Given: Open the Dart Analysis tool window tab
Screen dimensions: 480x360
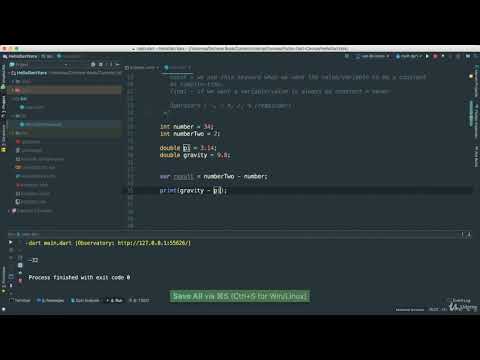Looking at the screenshot, I should pos(85,300).
